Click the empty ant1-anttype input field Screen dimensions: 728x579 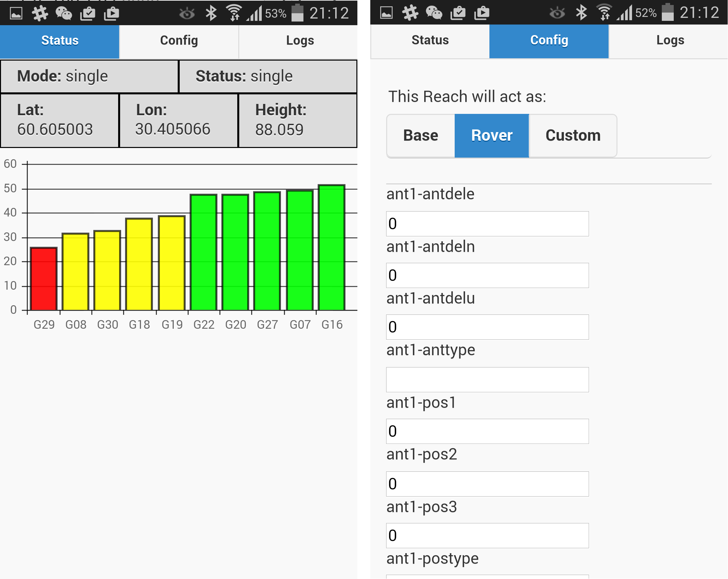pyautogui.click(x=487, y=379)
